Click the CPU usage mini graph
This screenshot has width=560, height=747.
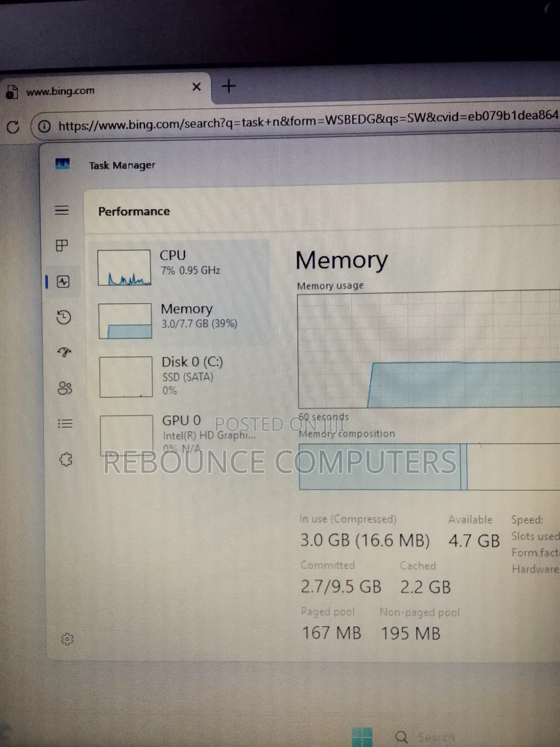click(x=124, y=268)
